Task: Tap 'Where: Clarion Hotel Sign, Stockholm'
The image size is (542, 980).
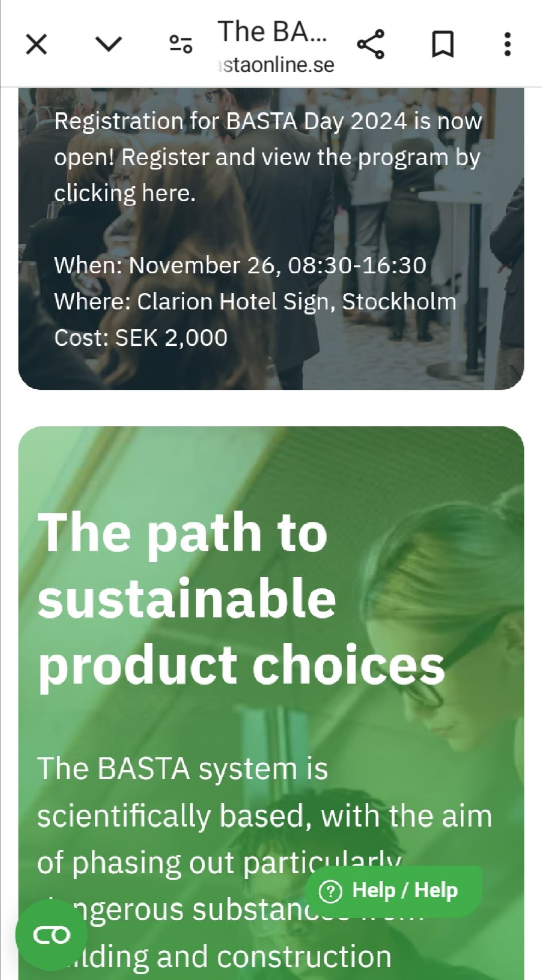Action: point(255,301)
